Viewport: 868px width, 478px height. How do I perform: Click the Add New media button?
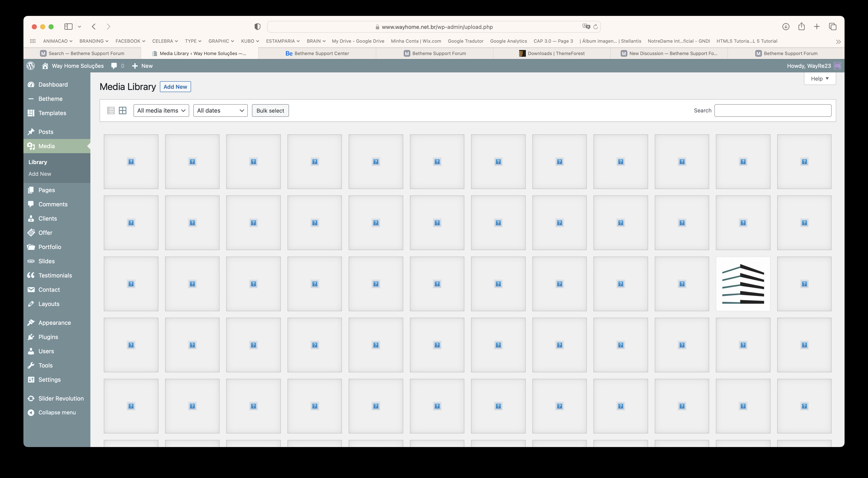pos(175,86)
